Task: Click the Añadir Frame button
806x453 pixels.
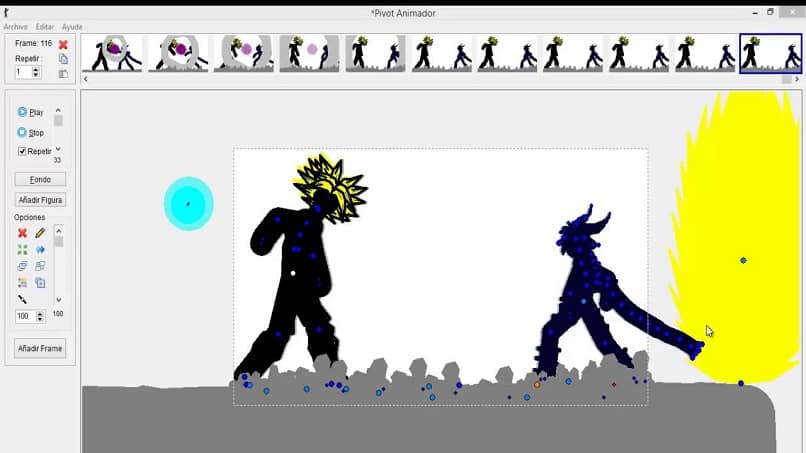Action: tap(40, 348)
